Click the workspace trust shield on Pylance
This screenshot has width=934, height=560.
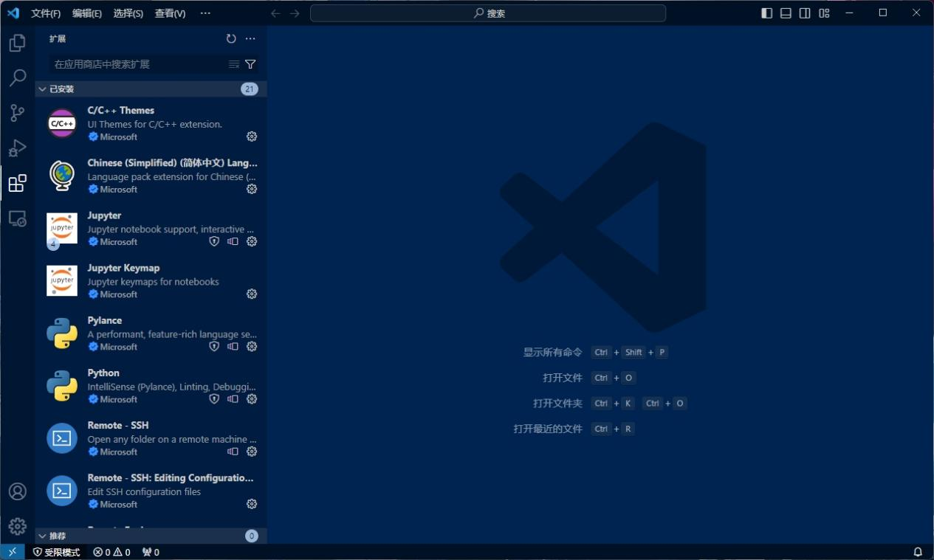214,346
